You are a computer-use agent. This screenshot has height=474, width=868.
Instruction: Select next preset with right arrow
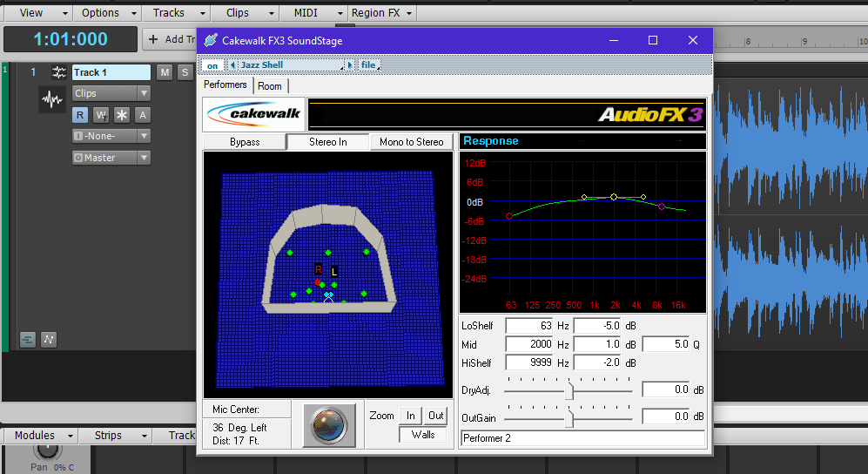pos(350,65)
